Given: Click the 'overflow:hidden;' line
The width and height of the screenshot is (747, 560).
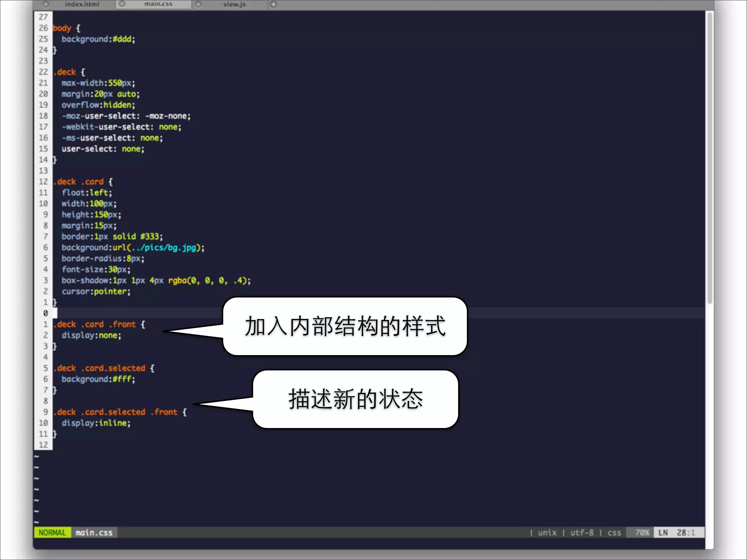Looking at the screenshot, I should point(98,105).
